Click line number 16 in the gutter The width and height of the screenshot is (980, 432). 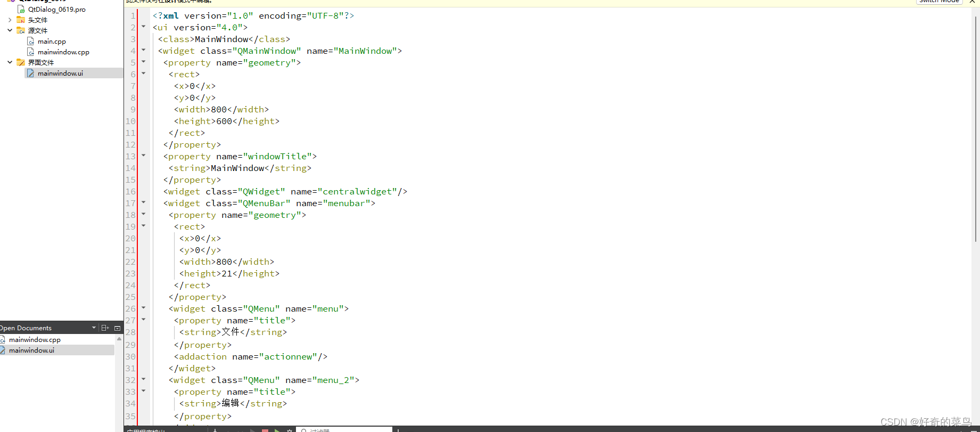pos(130,191)
